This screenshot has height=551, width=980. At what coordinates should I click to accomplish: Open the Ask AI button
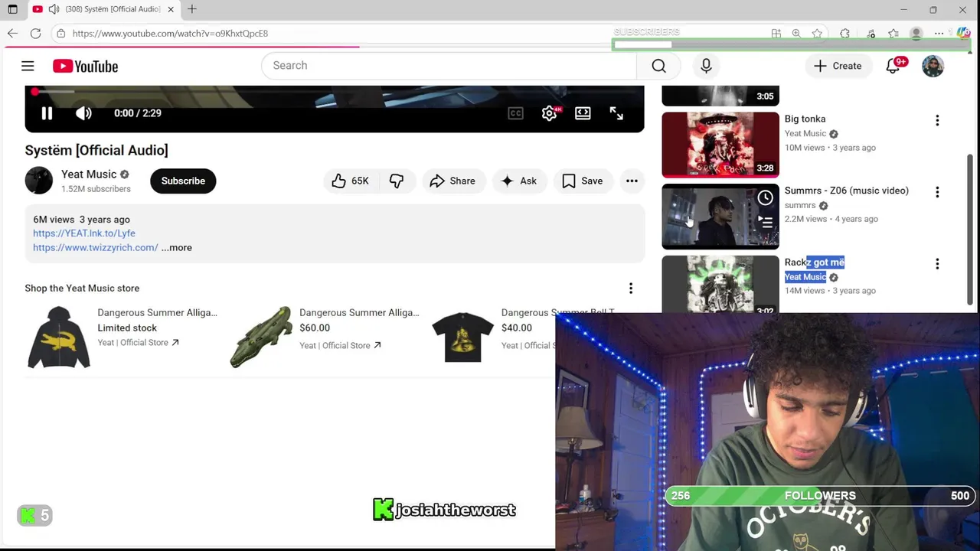519,181
